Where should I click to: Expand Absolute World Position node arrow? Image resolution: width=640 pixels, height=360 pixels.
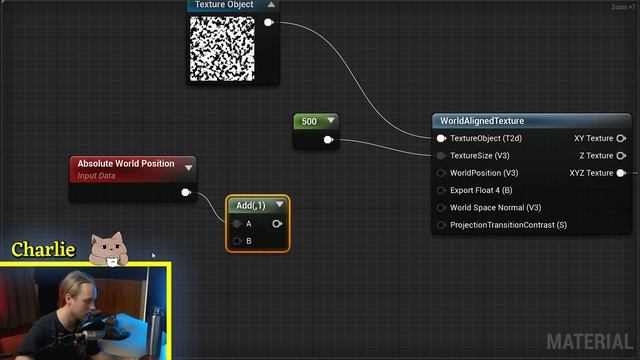point(189,168)
